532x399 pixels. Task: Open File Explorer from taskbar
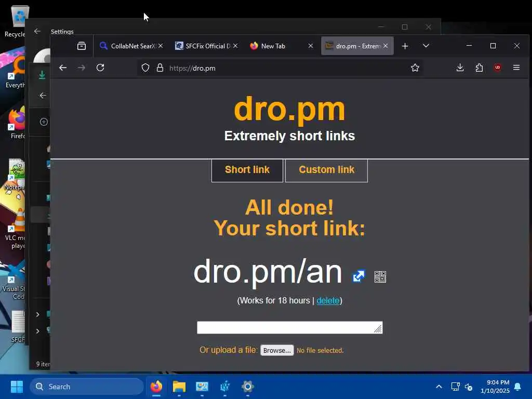tap(179, 387)
